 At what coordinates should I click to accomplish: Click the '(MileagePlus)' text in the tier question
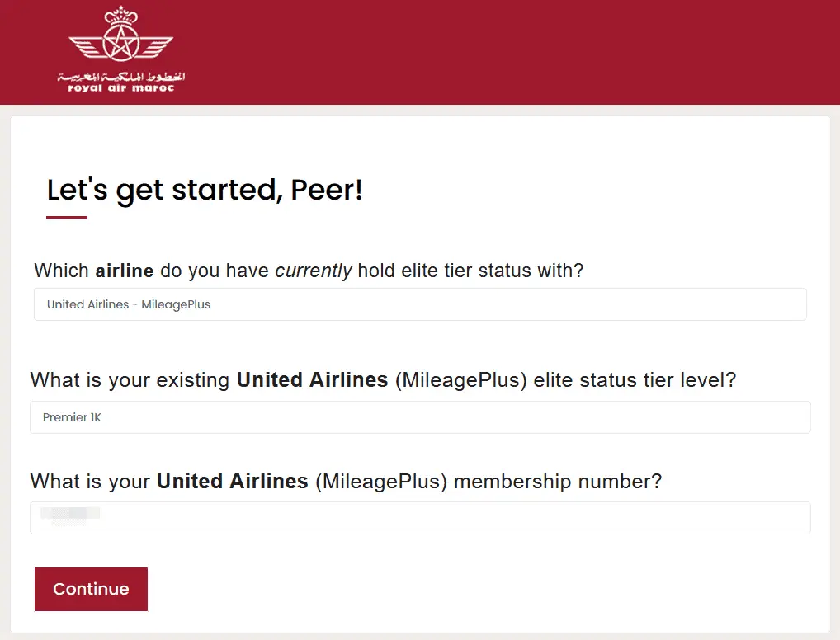click(x=461, y=380)
